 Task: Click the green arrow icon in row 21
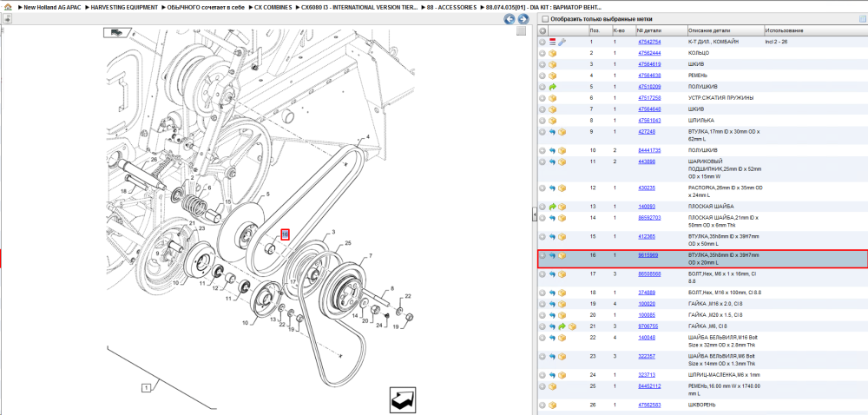[x=562, y=326]
